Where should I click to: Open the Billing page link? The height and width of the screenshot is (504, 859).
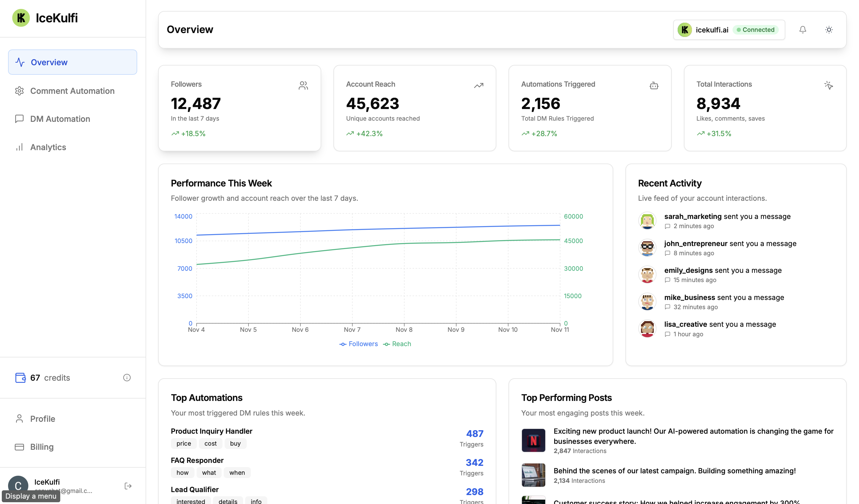click(42, 447)
